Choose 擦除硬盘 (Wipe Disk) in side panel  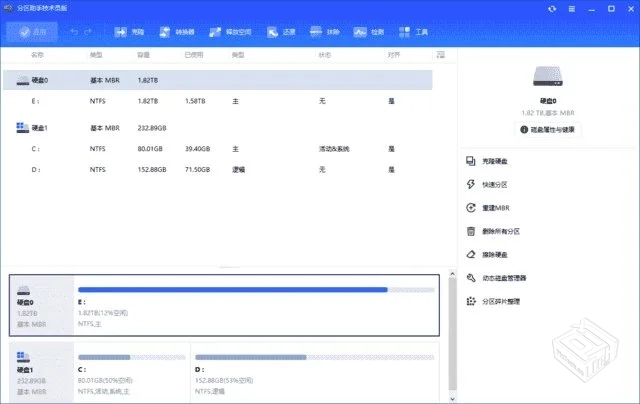coord(487,255)
